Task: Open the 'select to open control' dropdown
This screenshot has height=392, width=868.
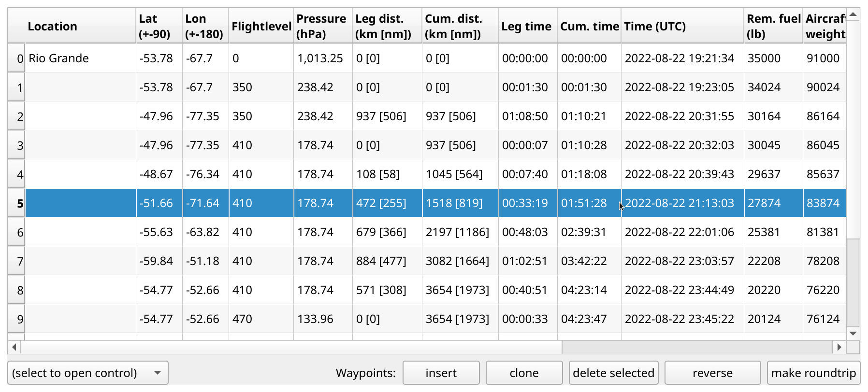Action: pyautogui.click(x=87, y=373)
